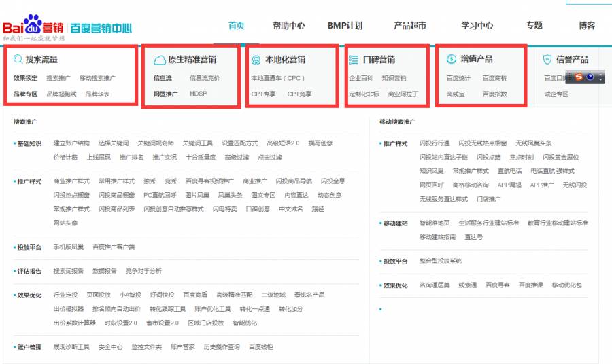The image size is (612, 364).
Task: Click the medal icon beside 本地化营销
Action: click(256, 60)
